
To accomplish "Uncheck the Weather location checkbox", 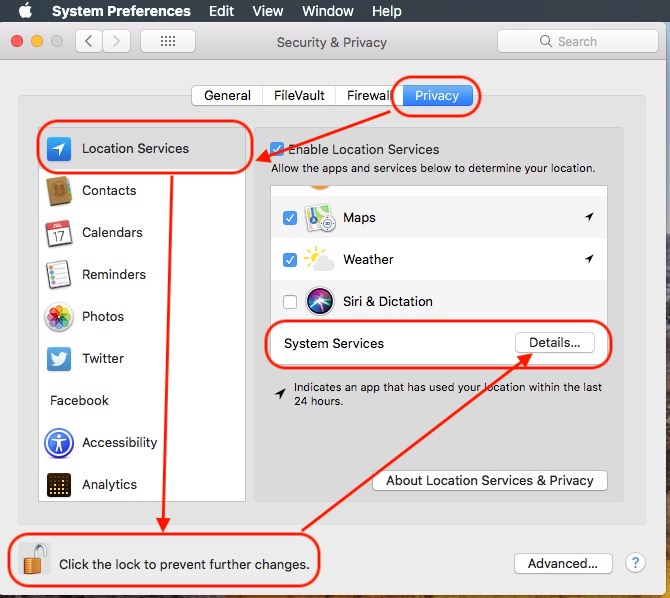I will (x=290, y=259).
